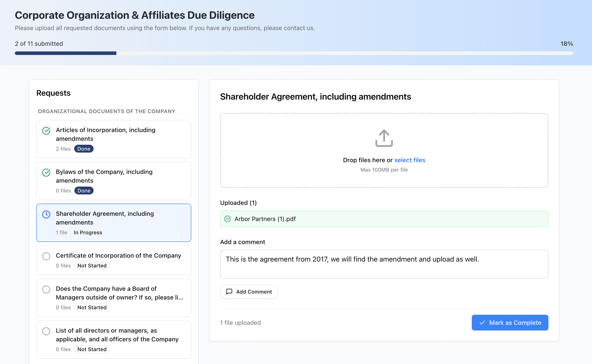Click the clock icon on Shareholder Agreement request
The image size is (592, 364).
46,214
